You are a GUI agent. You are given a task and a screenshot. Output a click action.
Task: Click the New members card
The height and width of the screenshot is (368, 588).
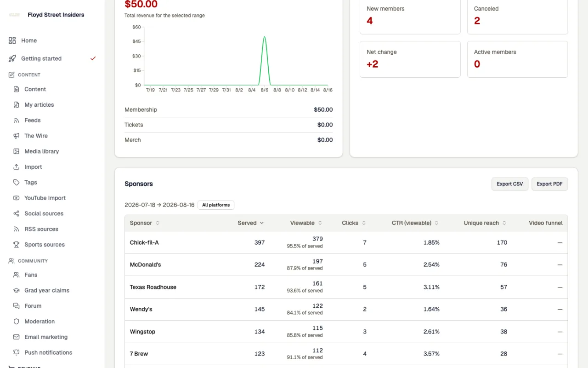(x=410, y=17)
